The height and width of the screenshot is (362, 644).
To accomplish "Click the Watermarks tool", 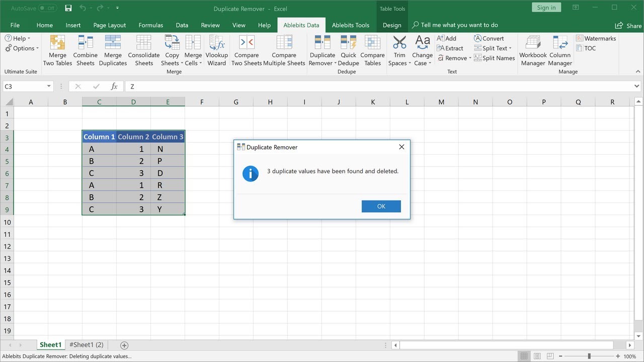I will [x=596, y=38].
